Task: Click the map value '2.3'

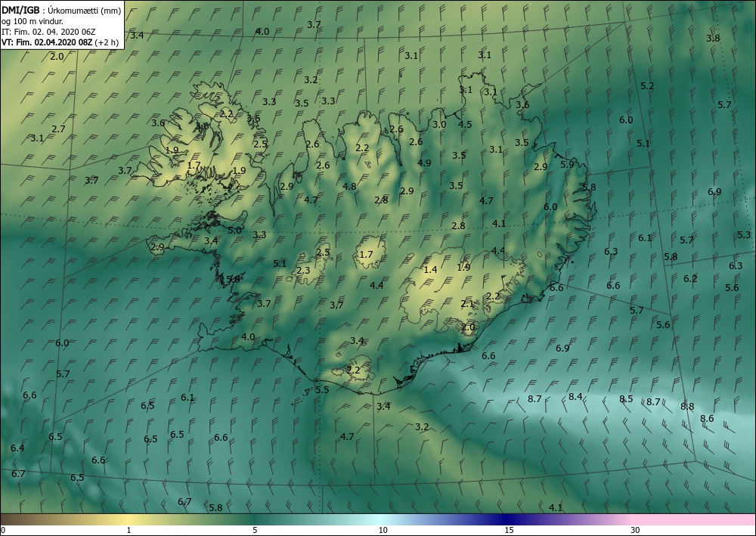Action: coord(303,271)
